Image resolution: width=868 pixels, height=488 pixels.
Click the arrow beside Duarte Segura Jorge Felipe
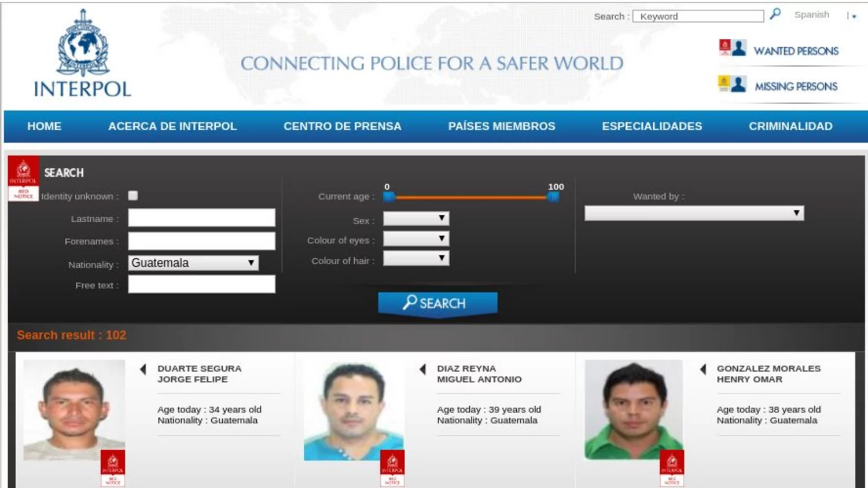pyautogui.click(x=143, y=369)
